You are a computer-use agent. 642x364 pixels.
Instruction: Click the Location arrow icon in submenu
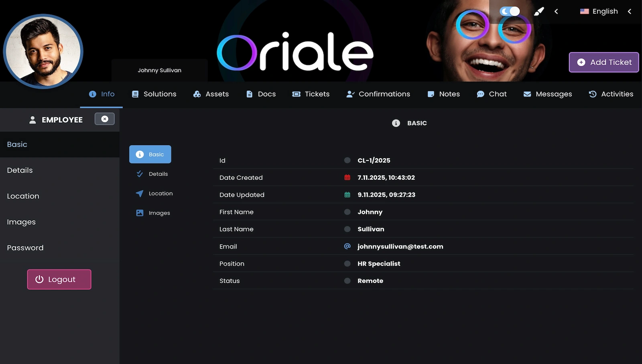(x=140, y=193)
